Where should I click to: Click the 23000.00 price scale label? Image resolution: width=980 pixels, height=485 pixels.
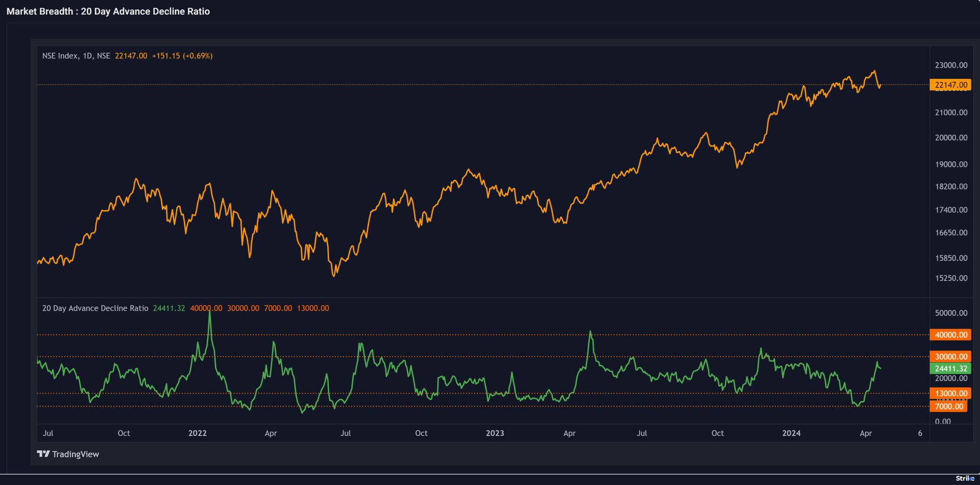[951, 65]
